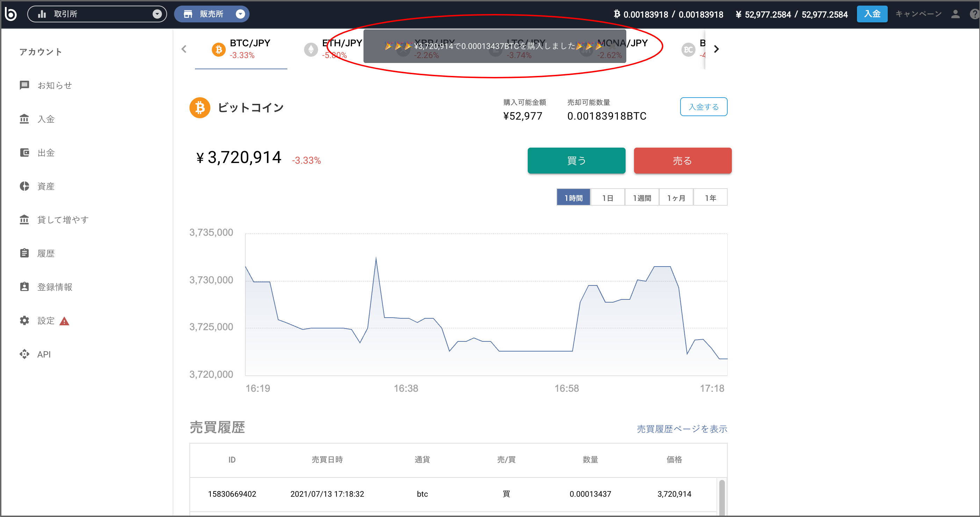The width and height of the screenshot is (980, 517).
Task: Click the large Bitcoin logo beside ビットコイン
Action: (x=200, y=108)
